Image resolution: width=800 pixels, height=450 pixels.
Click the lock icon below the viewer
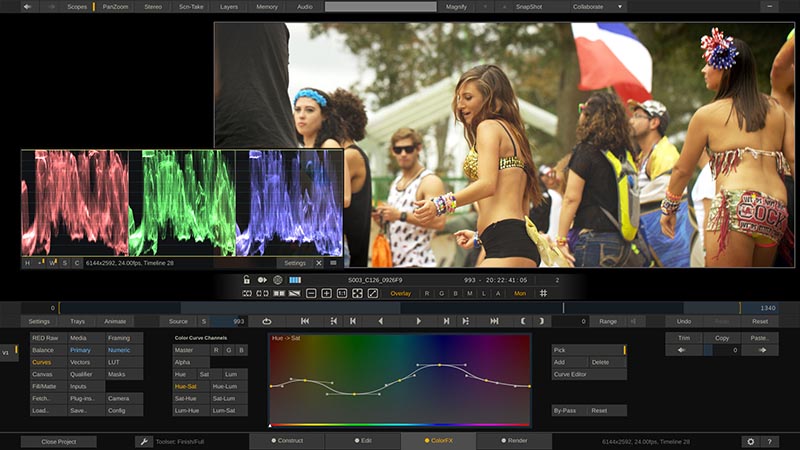[x=246, y=280]
